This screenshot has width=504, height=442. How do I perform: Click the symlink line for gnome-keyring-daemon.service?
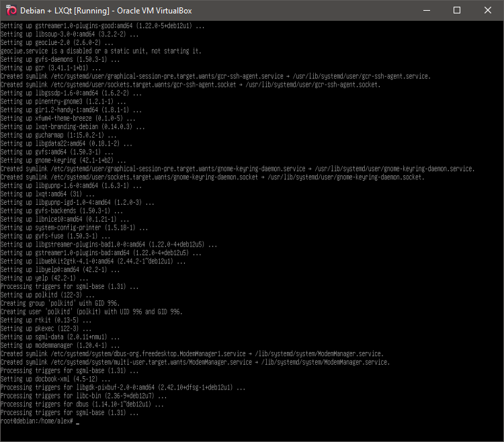[x=237, y=169]
